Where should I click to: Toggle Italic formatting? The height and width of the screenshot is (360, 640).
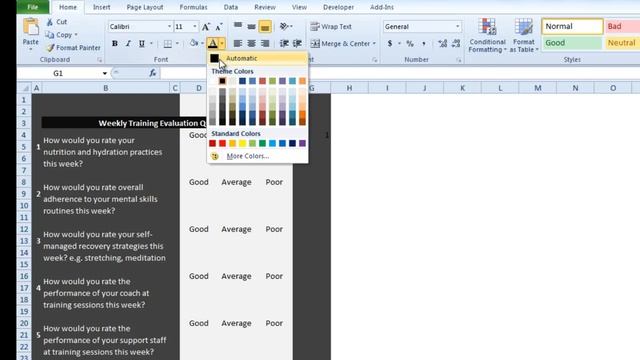tap(128, 44)
